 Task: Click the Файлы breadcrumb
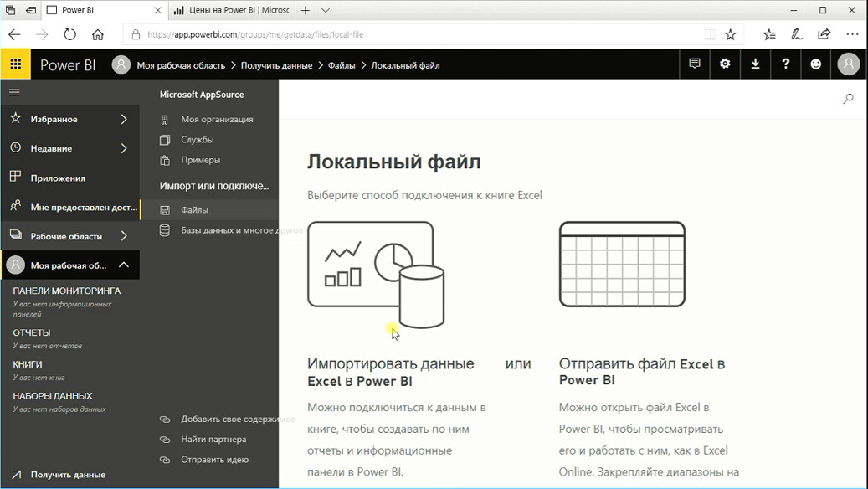click(x=342, y=65)
